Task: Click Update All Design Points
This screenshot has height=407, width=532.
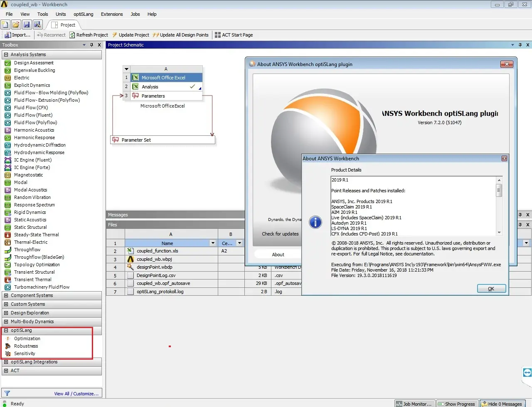Action: pos(180,35)
